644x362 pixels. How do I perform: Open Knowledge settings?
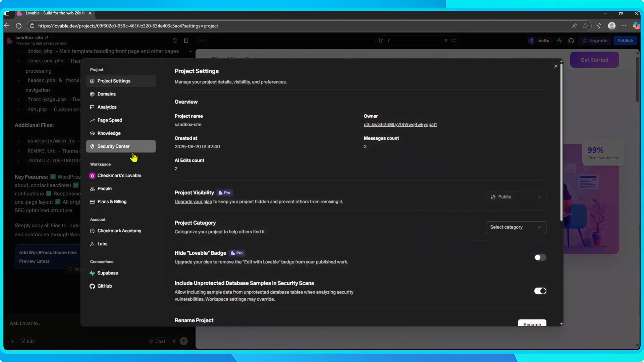(121, 133)
